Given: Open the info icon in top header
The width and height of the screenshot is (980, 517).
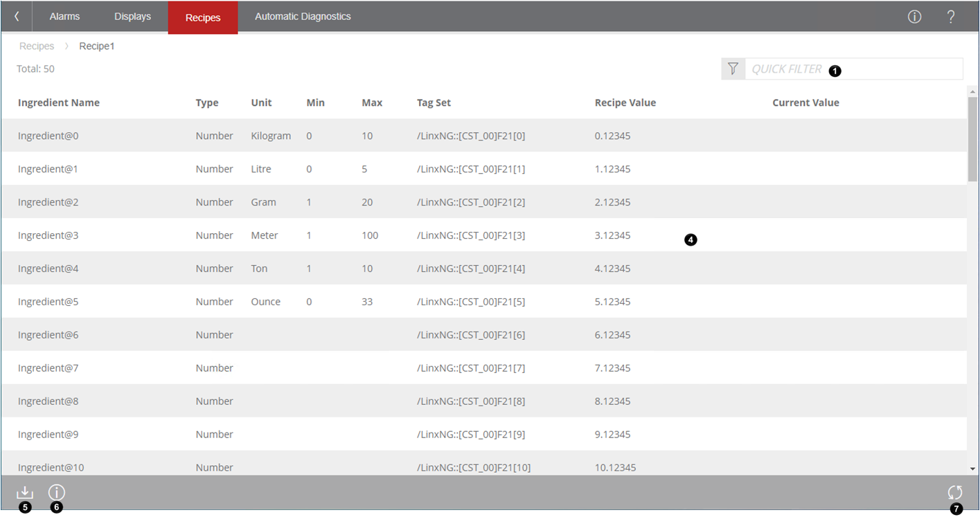Looking at the screenshot, I should coord(914,17).
